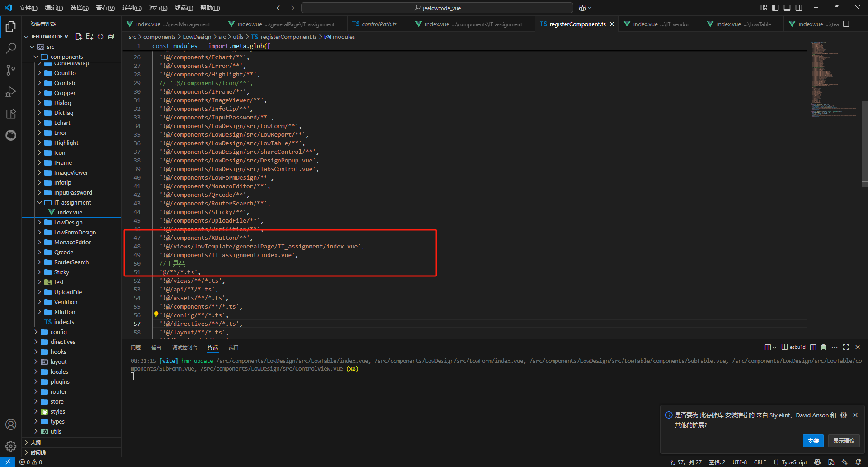Customize layout from the title bar

(764, 8)
